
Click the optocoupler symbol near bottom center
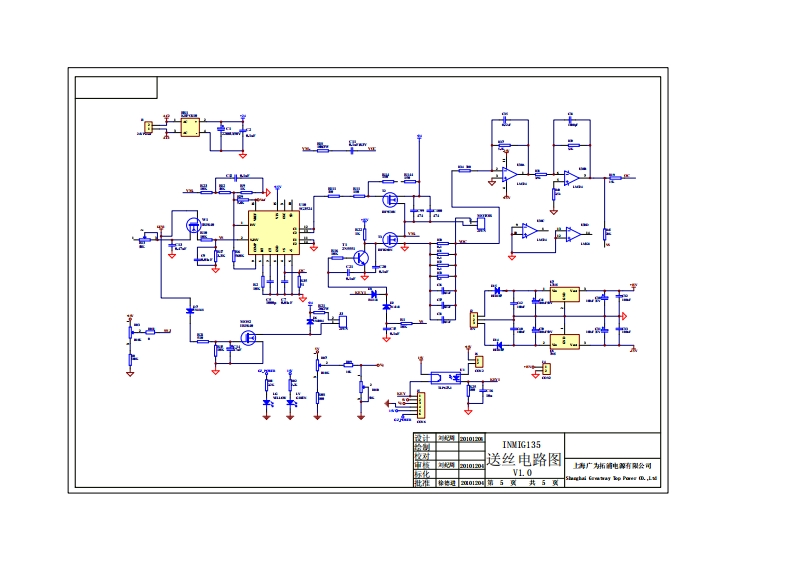[441, 378]
